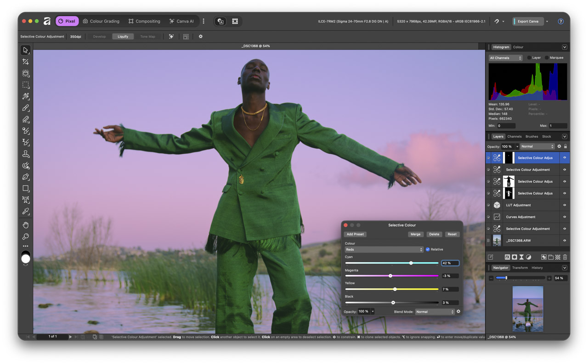Select the Paint Brush tool
The width and height of the screenshot is (588, 364).
26,108
